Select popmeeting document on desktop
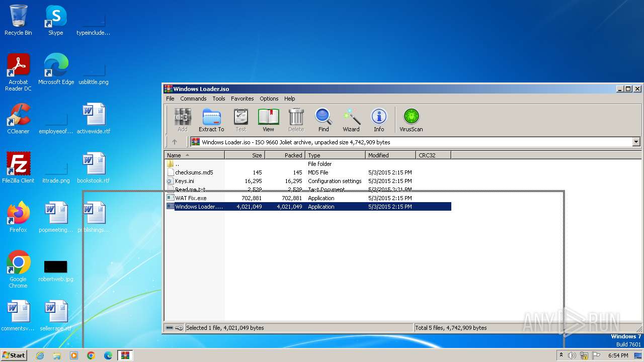The image size is (644, 362). click(x=56, y=217)
